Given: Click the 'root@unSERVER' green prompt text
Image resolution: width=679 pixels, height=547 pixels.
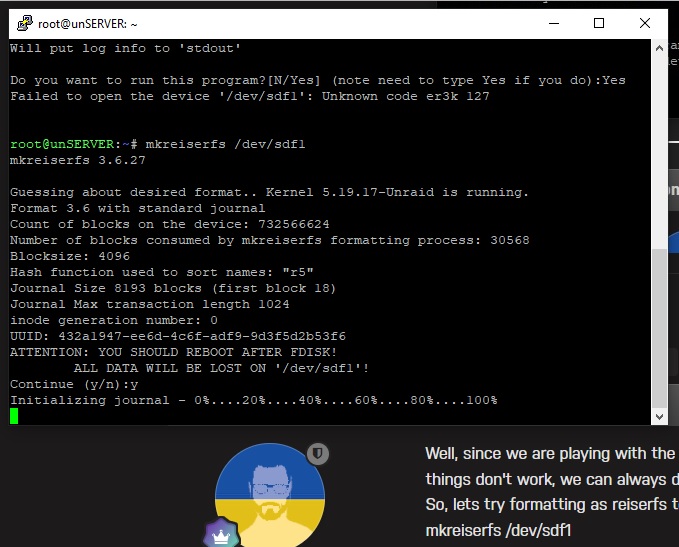Looking at the screenshot, I should tap(62, 144).
